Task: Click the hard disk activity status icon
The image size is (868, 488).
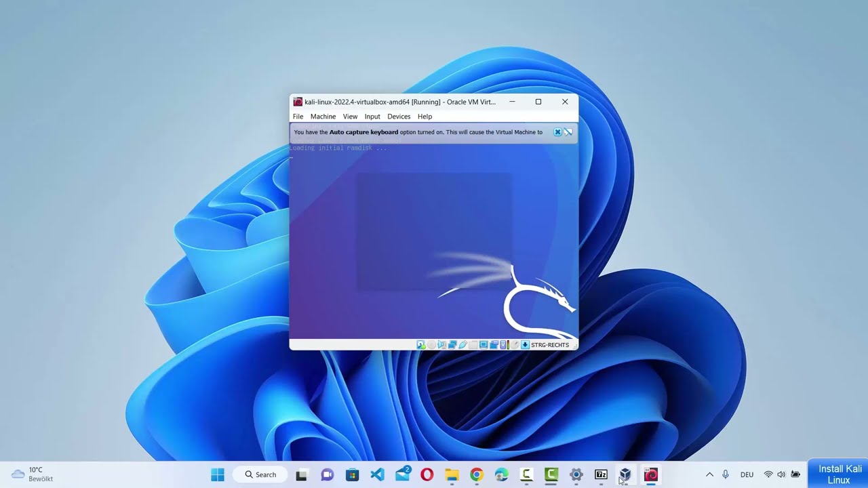Action: [x=421, y=345]
